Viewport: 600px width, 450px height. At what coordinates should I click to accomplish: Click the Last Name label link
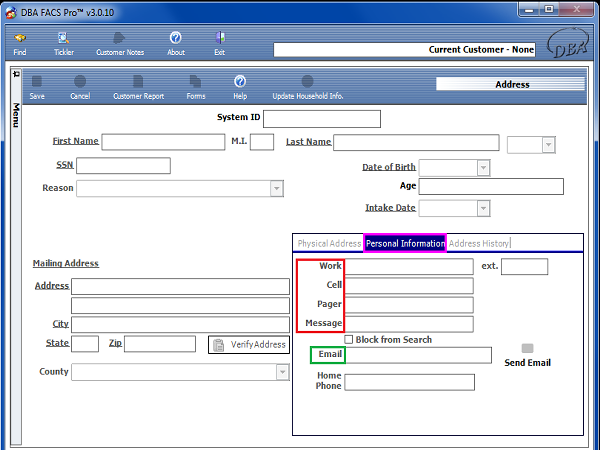click(x=308, y=142)
